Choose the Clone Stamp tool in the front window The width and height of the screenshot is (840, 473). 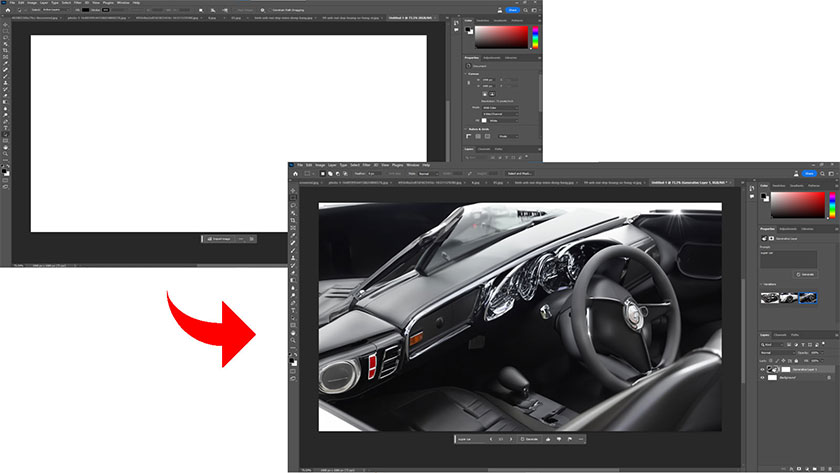[293, 258]
